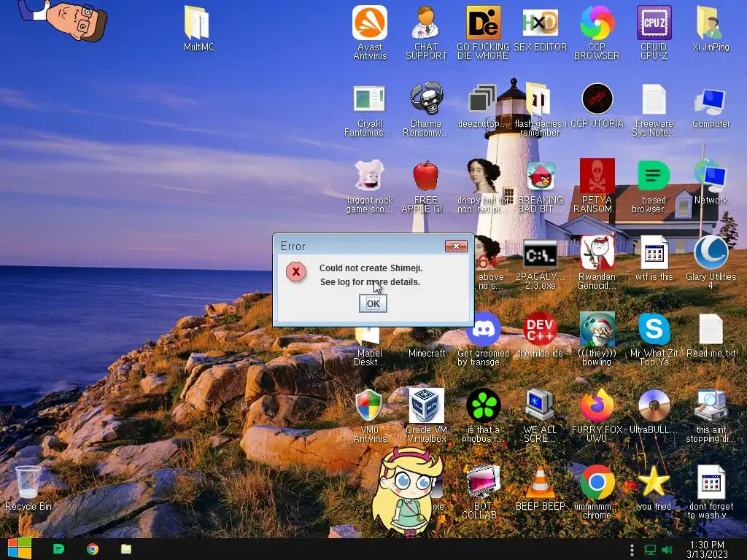Viewport: 747px width, 560px height.
Task: Select the CCP BROWSER icon
Action: tap(597, 23)
